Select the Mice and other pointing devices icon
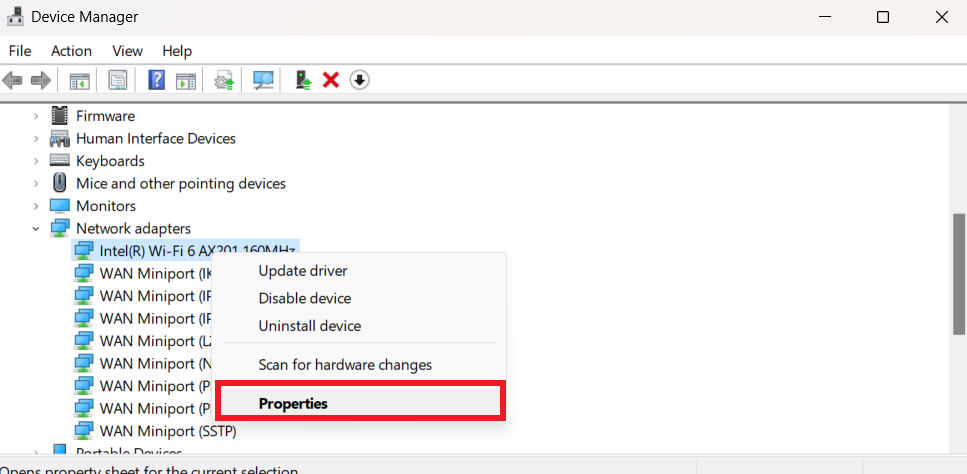 pos(60,183)
